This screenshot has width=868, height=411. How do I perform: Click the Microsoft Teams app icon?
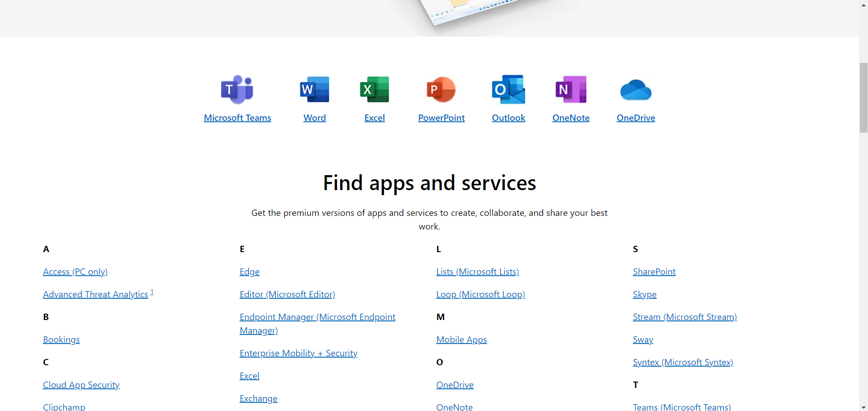[237, 90]
